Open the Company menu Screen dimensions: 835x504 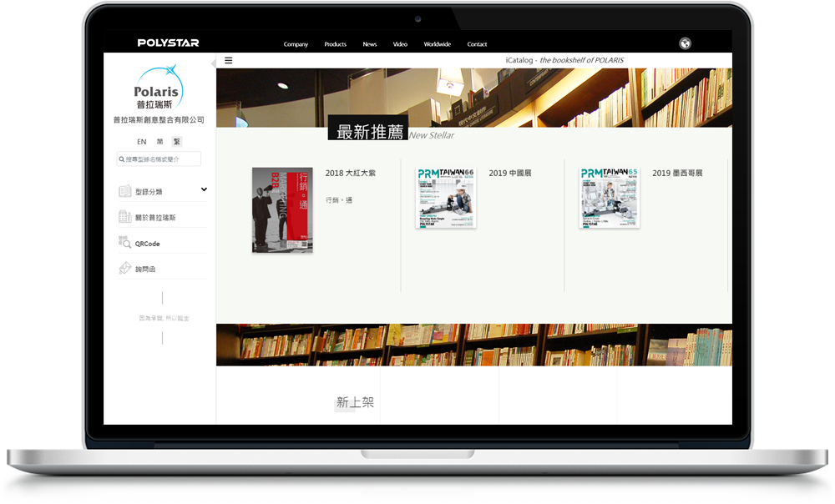pos(296,44)
